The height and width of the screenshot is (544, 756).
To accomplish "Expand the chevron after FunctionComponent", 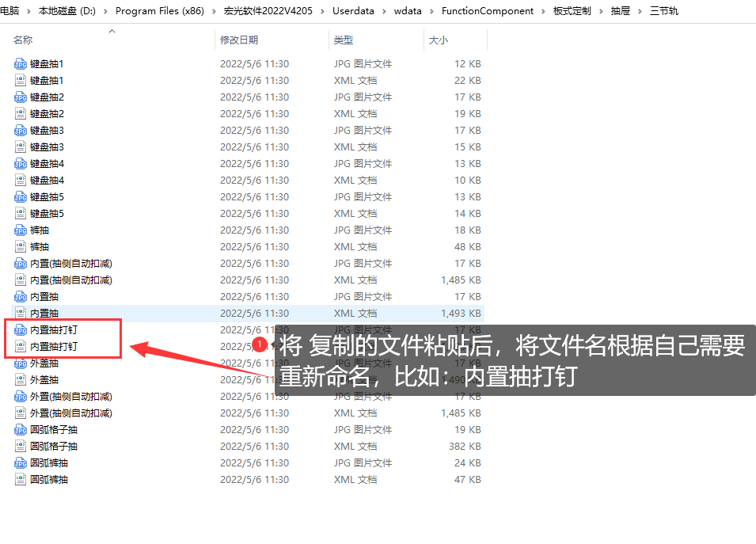I will 543,11.
